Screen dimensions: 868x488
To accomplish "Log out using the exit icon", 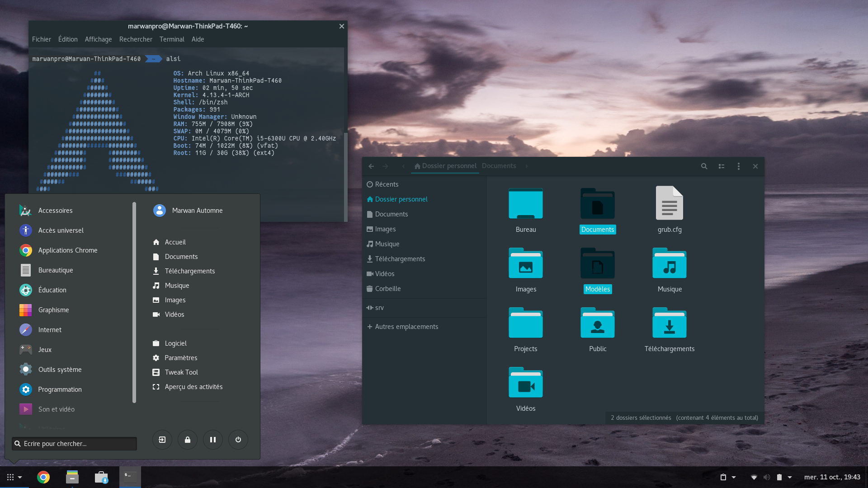I will (x=162, y=439).
